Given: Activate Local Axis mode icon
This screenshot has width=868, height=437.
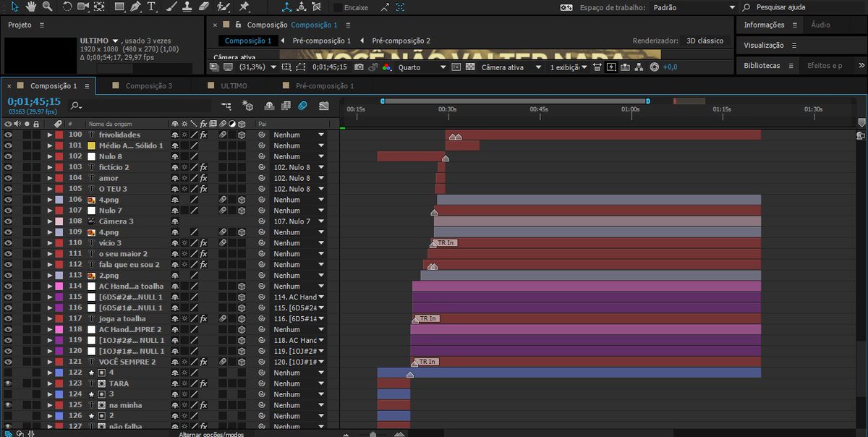Looking at the screenshot, I should click(287, 7).
